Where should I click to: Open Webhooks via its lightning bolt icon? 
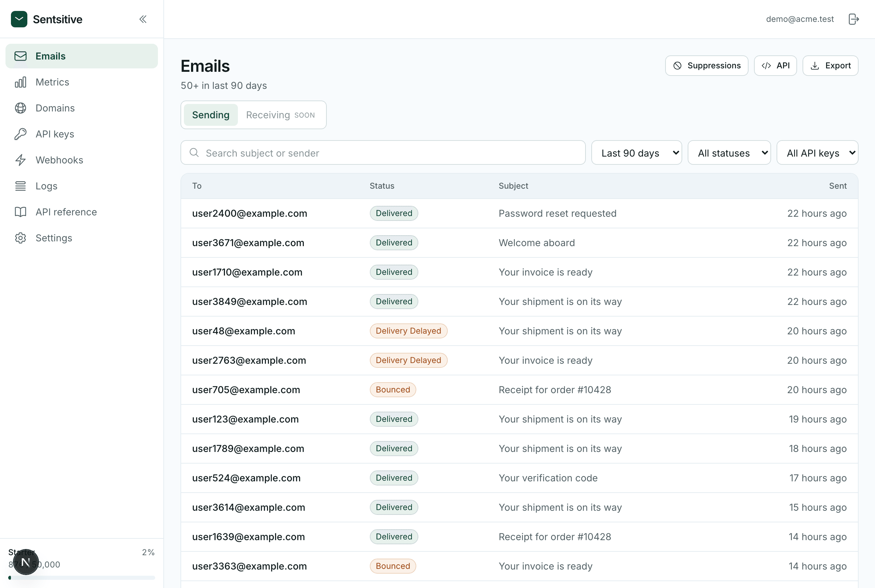21,160
